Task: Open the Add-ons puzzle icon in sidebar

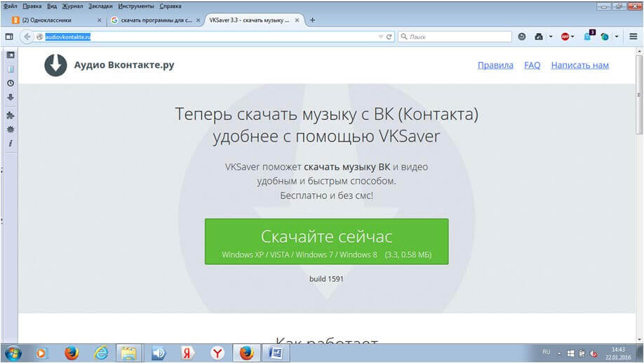Action: coord(11,115)
